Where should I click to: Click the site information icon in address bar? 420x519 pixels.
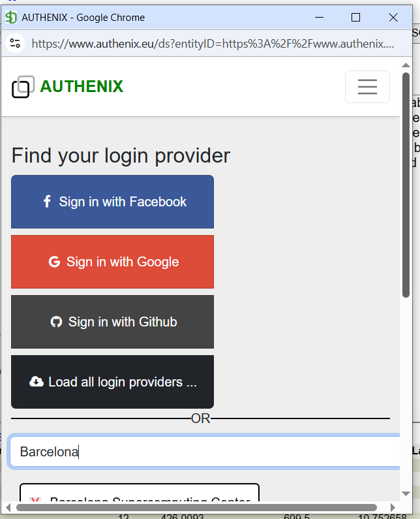coord(15,43)
